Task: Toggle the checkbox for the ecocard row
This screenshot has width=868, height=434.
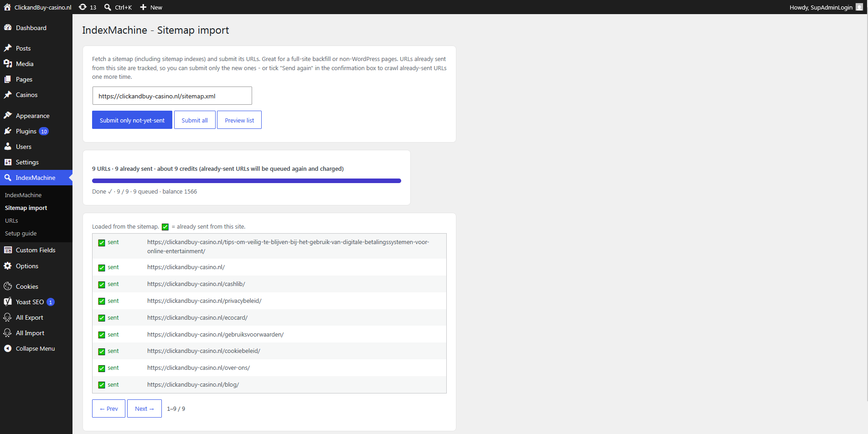Action: [x=102, y=318]
